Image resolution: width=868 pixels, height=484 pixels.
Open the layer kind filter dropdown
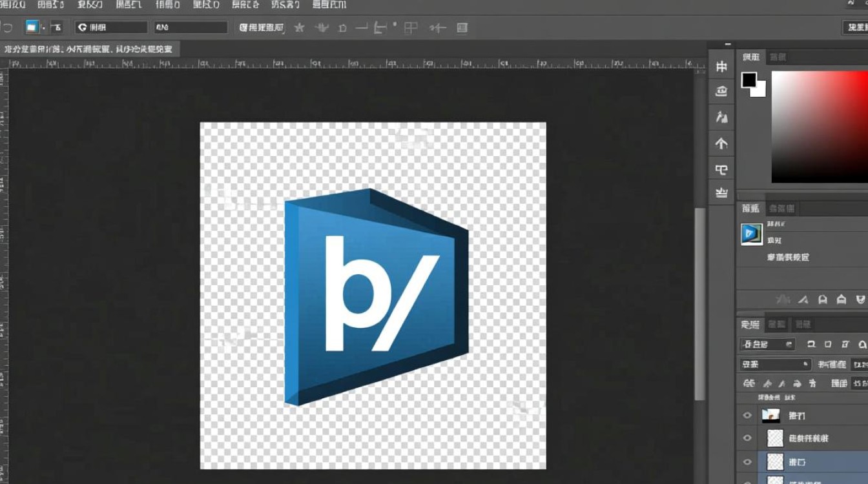[767, 345]
